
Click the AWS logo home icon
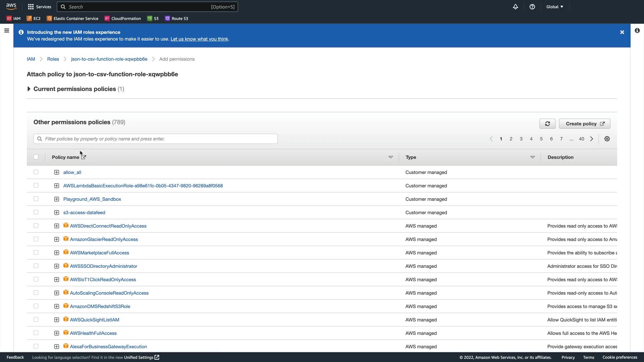coord(11,6)
